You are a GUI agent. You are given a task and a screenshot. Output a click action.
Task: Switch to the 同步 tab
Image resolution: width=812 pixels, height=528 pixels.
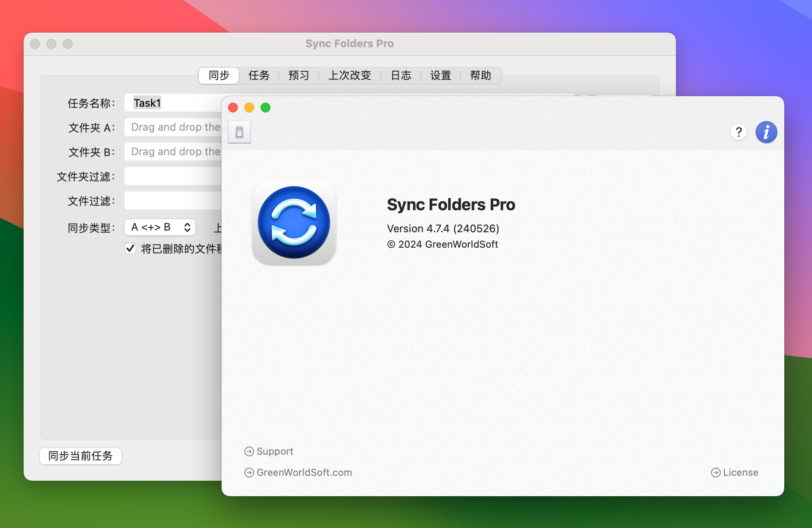click(x=219, y=75)
